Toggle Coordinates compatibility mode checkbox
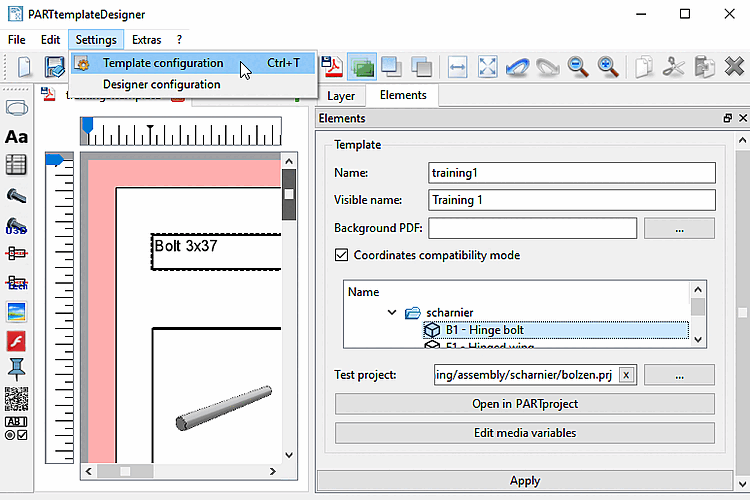 coord(342,255)
